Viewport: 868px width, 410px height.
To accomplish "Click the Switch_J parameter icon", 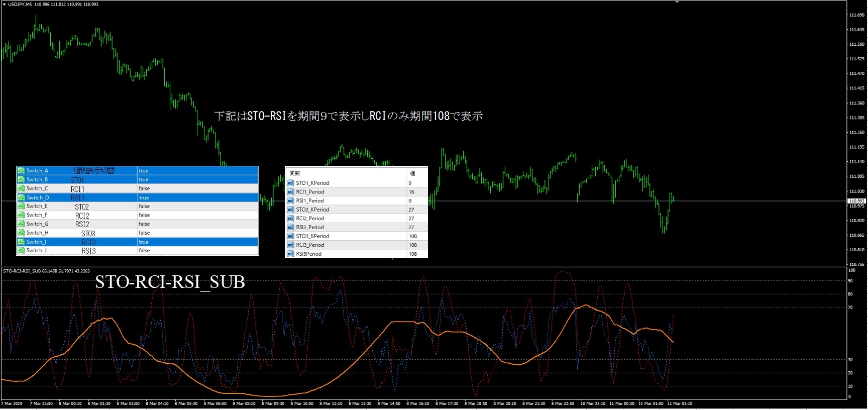I will click(x=21, y=250).
